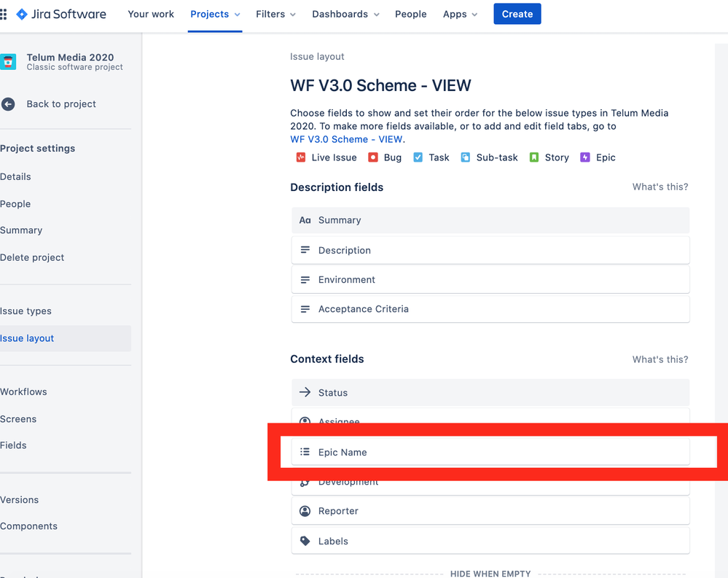Select the Reporter field row
The height and width of the screenshot is (578, 728).
tap(490, 511)
